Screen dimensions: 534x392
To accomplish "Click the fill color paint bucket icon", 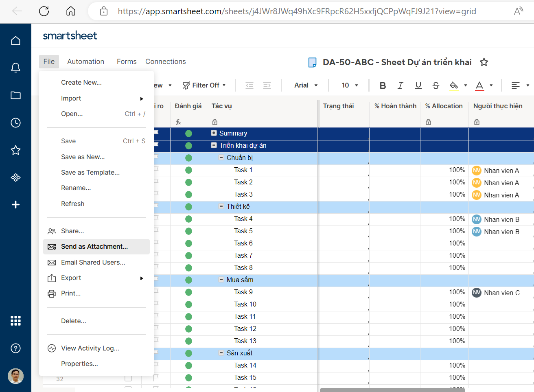I will 454,85.
